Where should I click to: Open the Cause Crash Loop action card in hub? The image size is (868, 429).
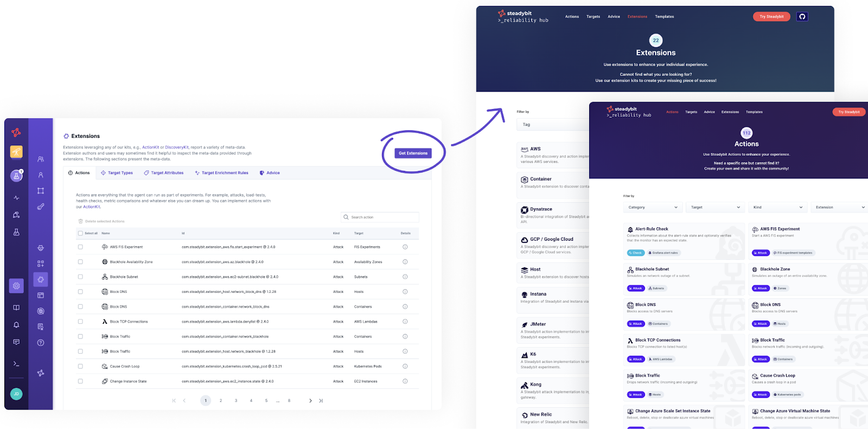click(x=808, y=385)
